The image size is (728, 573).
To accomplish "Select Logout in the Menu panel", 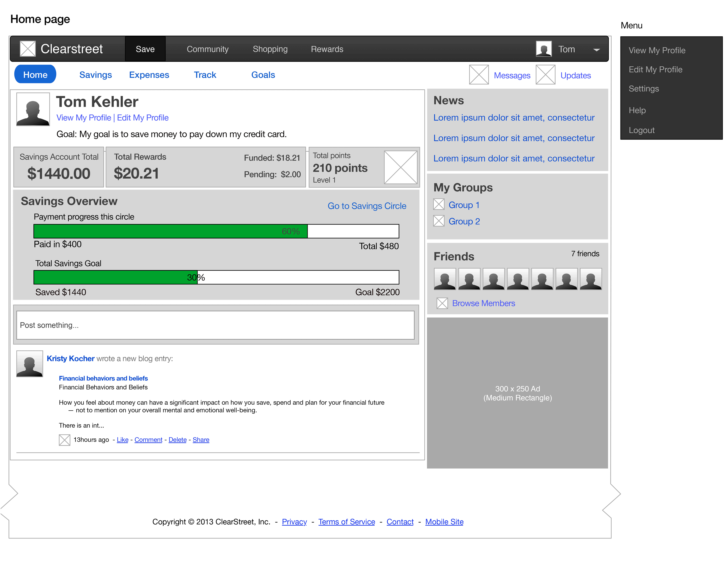I will (x=642, y=130).
